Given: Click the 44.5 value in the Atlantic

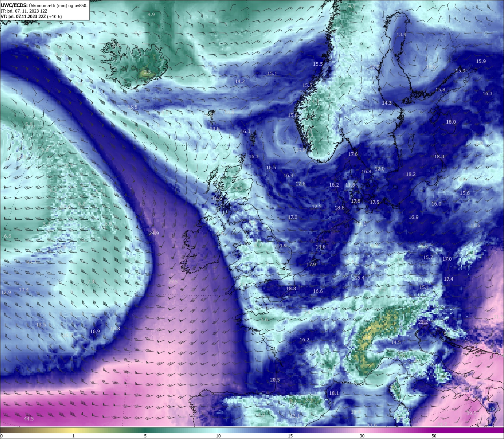Looking at the screenshot, I should (x=29, y=419).
